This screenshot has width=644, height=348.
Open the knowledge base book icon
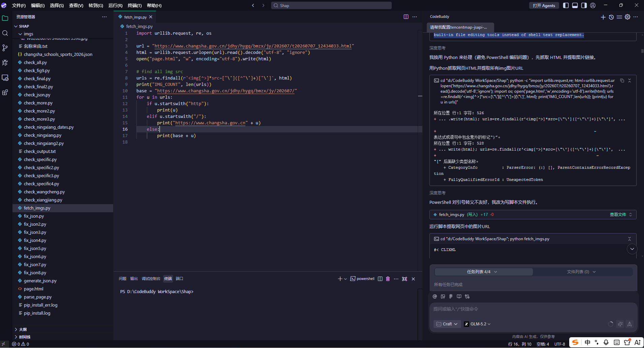(x=459, y=296)
